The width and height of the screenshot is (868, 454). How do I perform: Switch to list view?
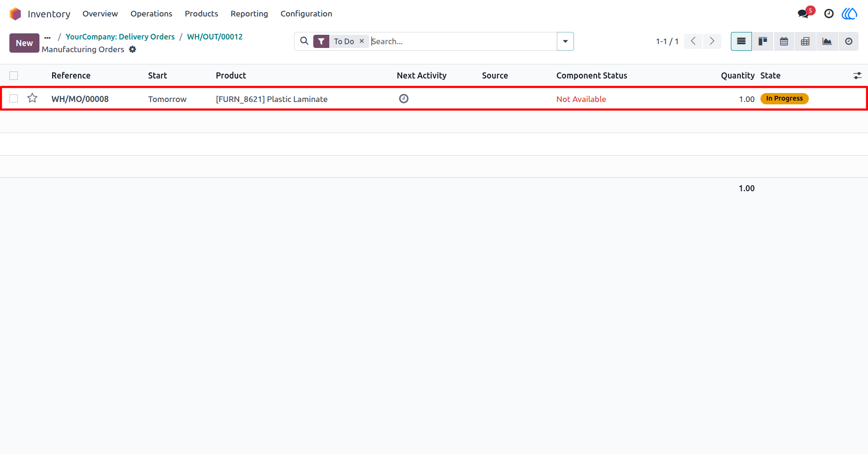741,41
